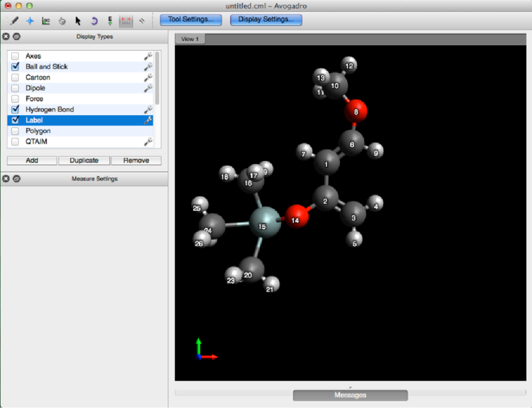Float the Display Types panel
The image size is (532, 408).
pyautogui.click(x=17, y=37)
